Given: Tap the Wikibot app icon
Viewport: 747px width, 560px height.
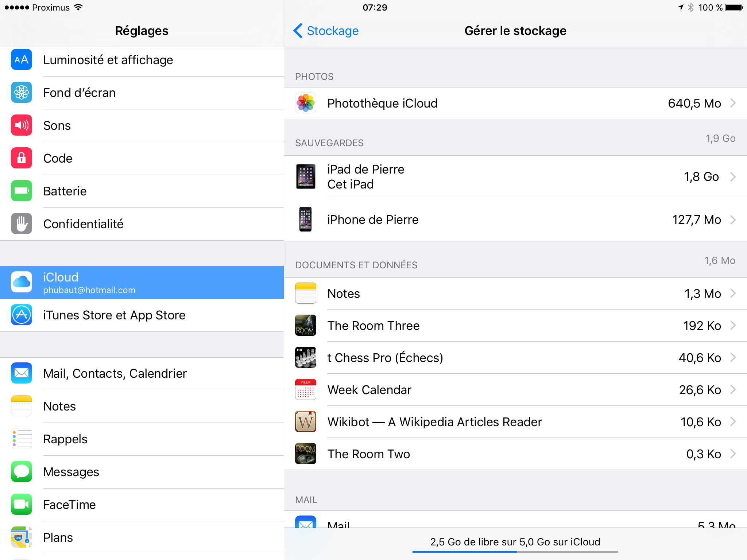Looking at the screenshot, I should pyautogui.click(x=306, y=421).
